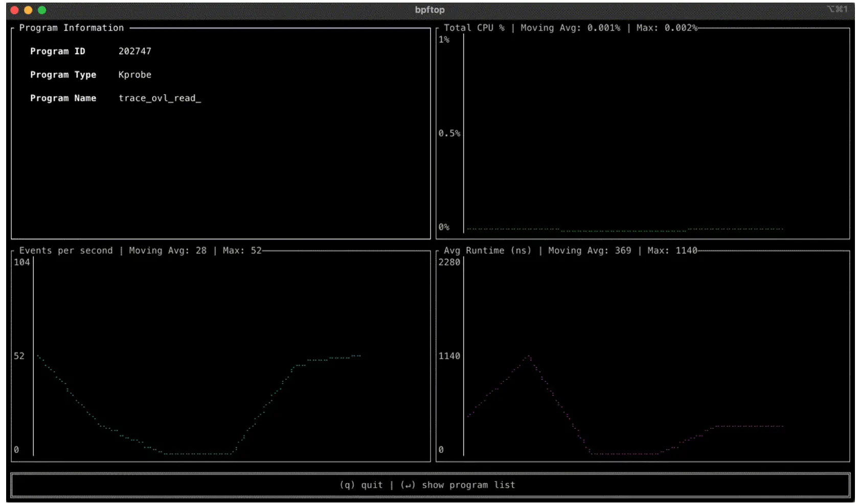The height and width of the screenshot is (504, 858).
Task: Click the Avg Runtime (ns) chart title
Action: 487,250
